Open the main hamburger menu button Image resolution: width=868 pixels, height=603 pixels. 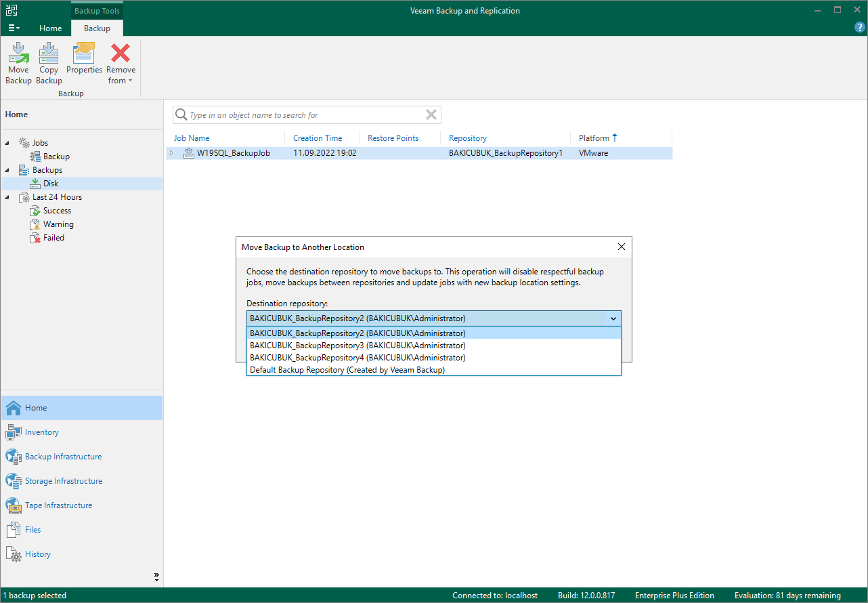pos(14,28)
